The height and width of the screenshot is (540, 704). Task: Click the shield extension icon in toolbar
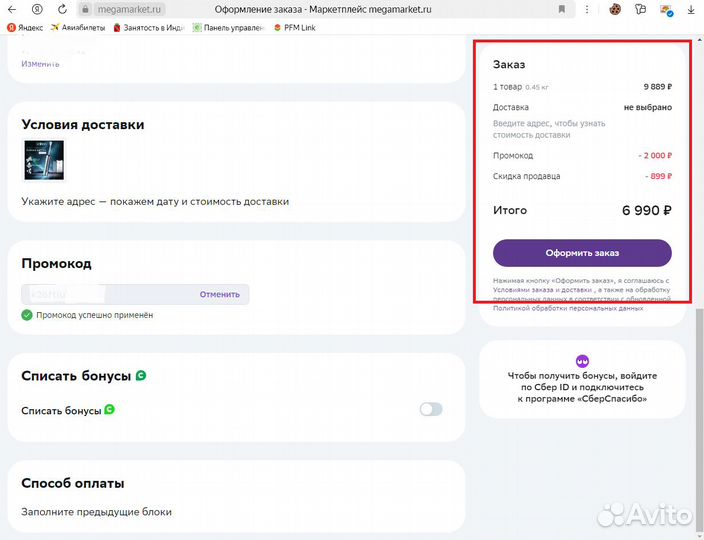(641, 9)
